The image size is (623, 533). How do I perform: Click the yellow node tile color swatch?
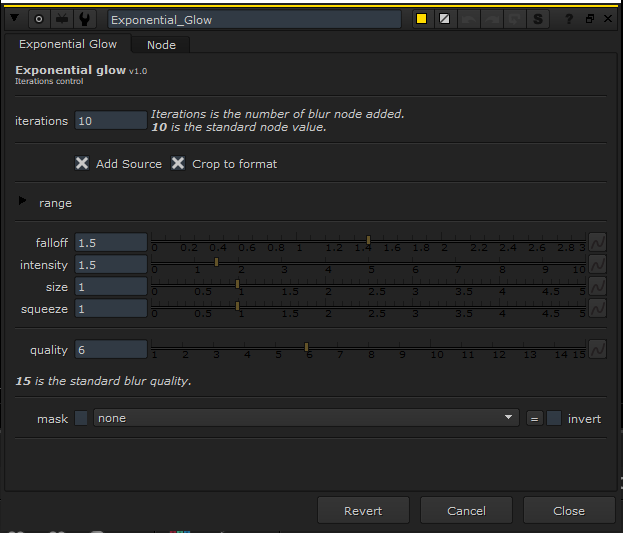click(421, 19)
